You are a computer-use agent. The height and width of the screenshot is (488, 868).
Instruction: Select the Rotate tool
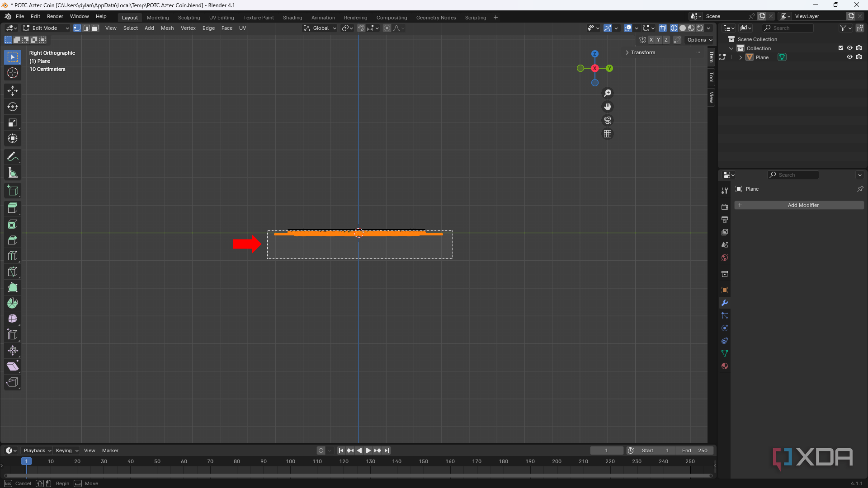[12, 107]
